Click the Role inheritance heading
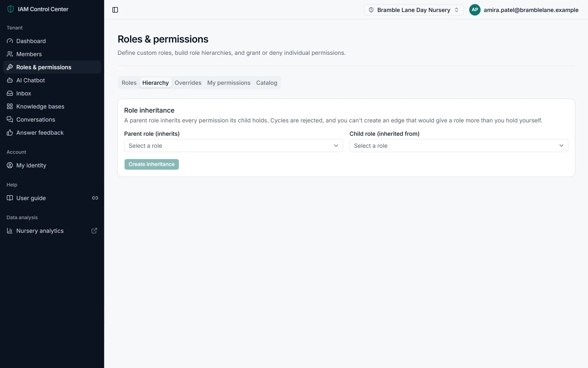The height and width of the screenshot is (368, 588). point(149,110)
